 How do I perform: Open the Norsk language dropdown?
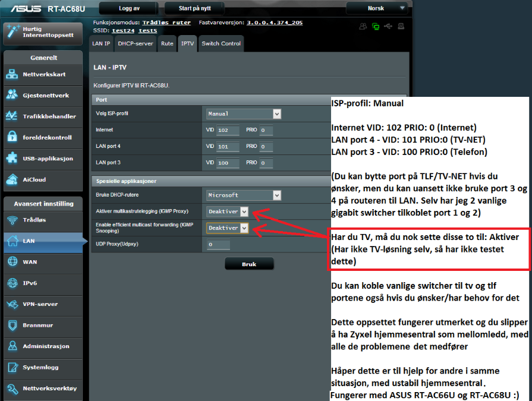coord(377,8)
